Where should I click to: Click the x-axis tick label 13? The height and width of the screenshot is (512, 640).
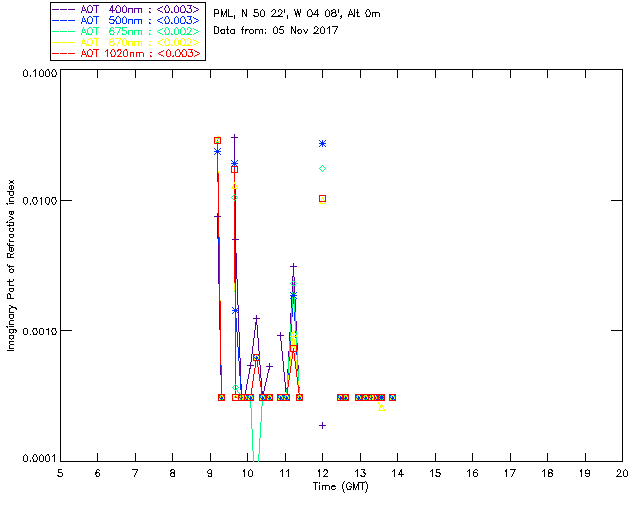[x=360, y=473]
